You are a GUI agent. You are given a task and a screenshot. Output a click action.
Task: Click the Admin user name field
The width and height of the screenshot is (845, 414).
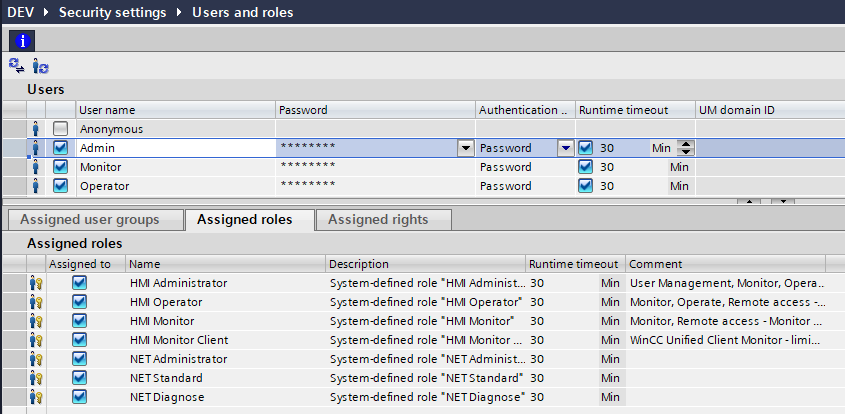pos(174,148)
